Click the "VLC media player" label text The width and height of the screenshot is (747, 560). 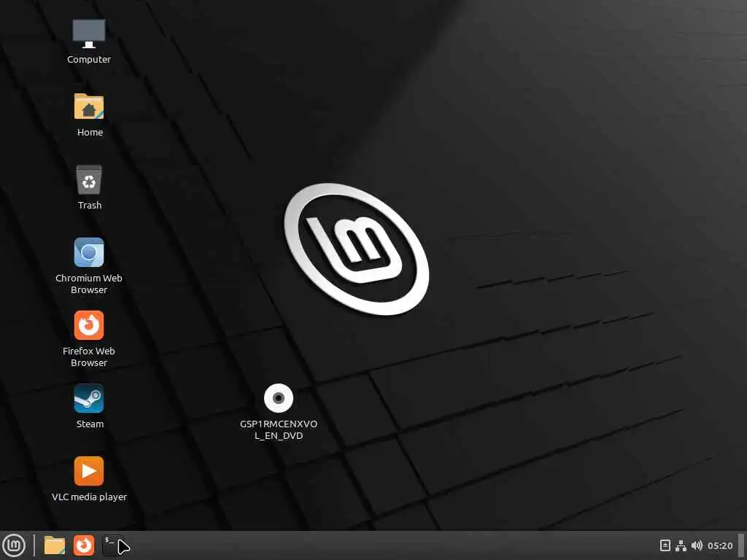click(89, 497)
